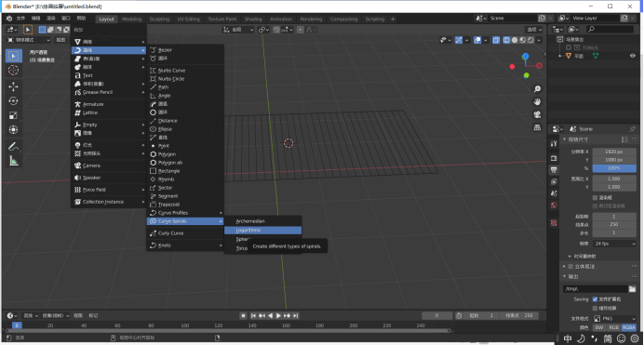Toggle the file extensions checkbox under Saving

pos(595,299)
